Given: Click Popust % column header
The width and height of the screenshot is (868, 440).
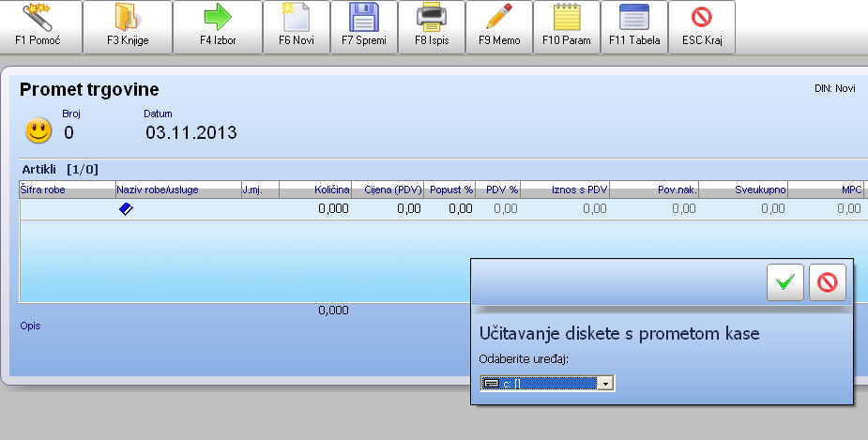Looking at the screenshot, I should (x=449, y=190).
